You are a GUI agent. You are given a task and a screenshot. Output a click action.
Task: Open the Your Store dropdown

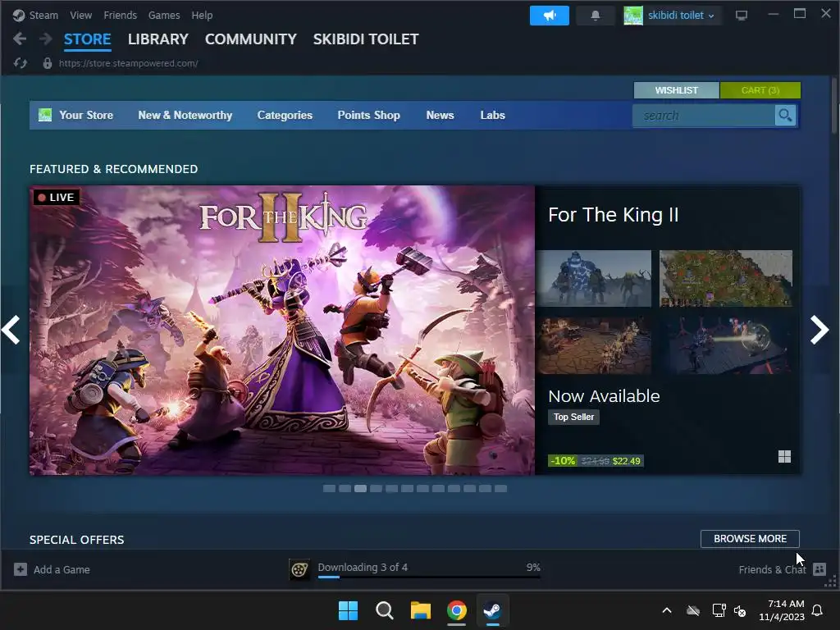pos(85,115)
